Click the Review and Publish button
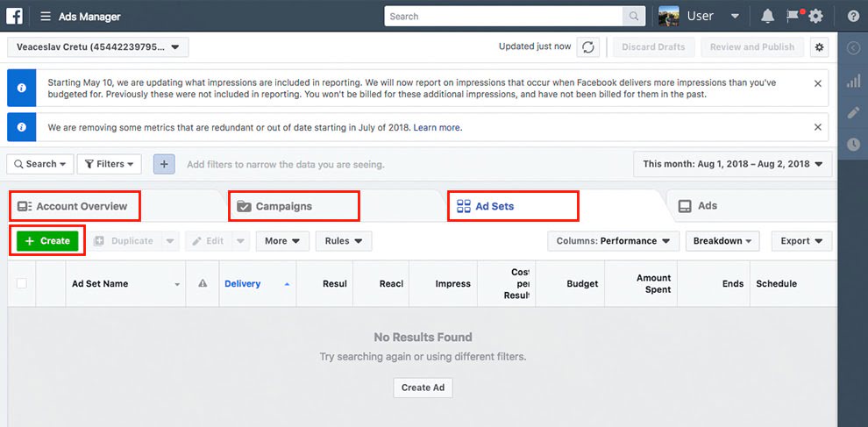The width and height of the screenshot is (868, 427). pyautogui.click(x=752, y=47)
